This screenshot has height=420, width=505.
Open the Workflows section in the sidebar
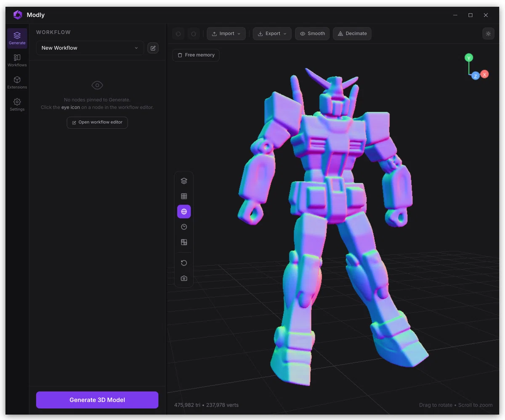pyautogui.click(x=17, y=61)
